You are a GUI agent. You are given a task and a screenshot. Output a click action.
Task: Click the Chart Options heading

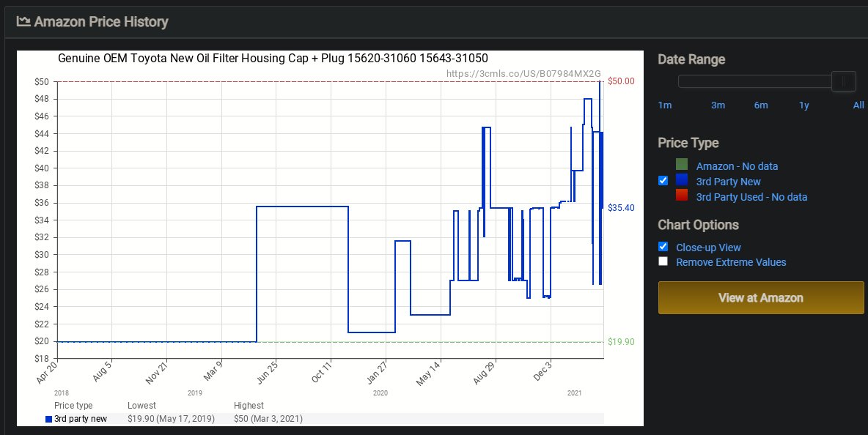pos(699,225)
